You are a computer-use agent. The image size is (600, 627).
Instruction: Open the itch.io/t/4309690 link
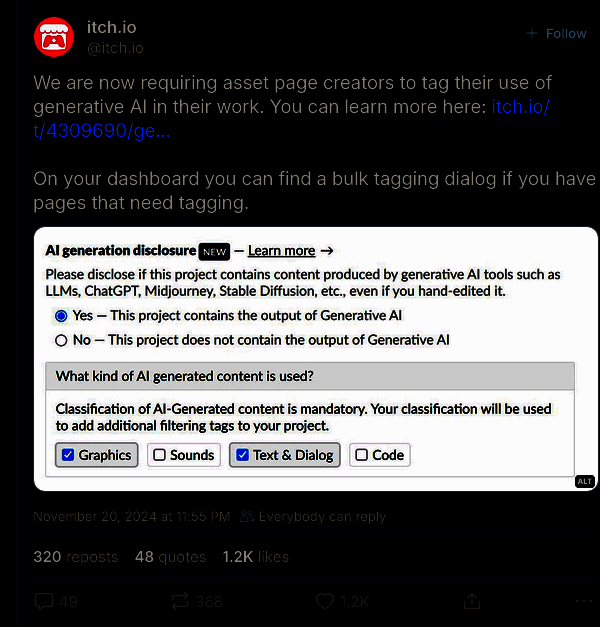point(291,118)
